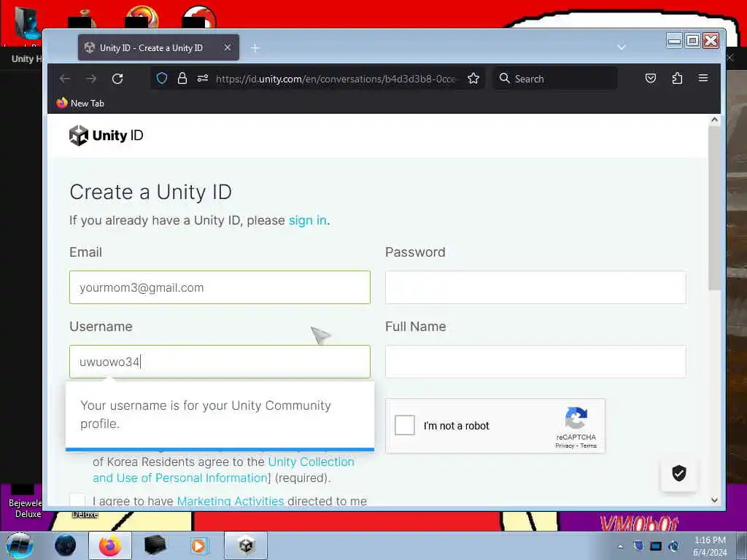This screenshot has height=560, width=747.
Task: Click the Firefox back arrow
Action: [x=65, y=79]
